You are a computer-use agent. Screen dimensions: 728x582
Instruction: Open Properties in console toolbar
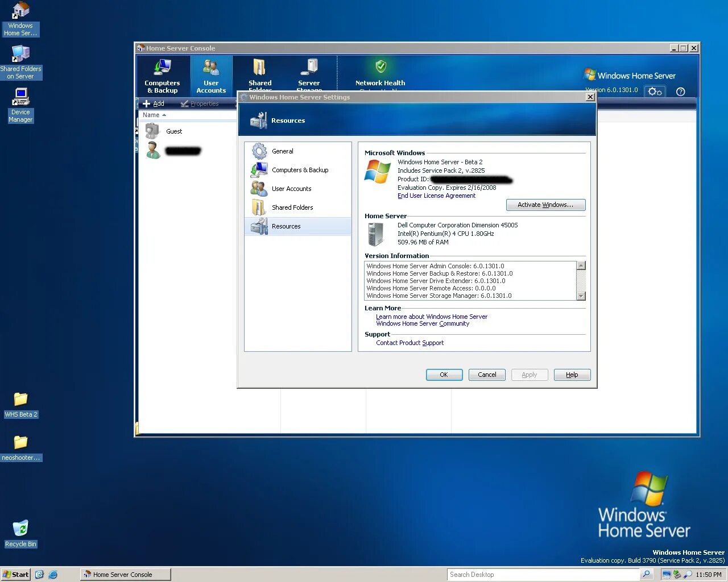tap(200, 103)
